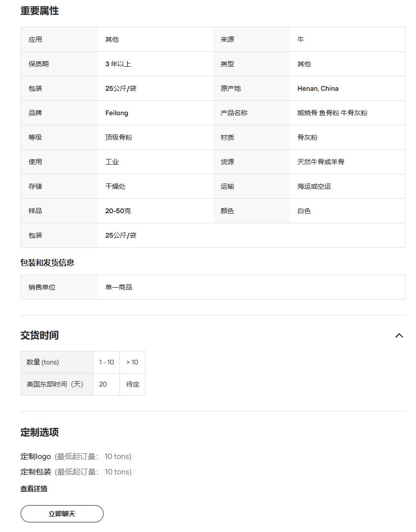Click the 3 年以上 shelf life value
This screenshot has height=532, width=416.
pos(118,64)
